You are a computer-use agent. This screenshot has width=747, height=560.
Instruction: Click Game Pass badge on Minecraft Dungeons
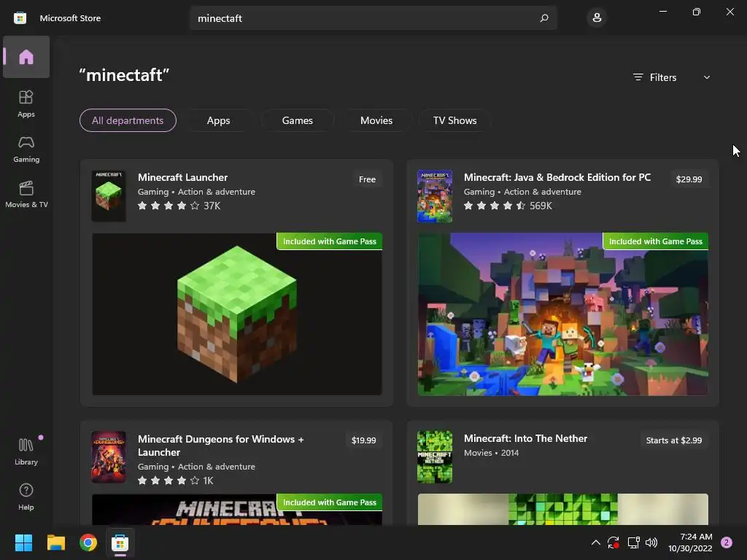coord(330,502)
